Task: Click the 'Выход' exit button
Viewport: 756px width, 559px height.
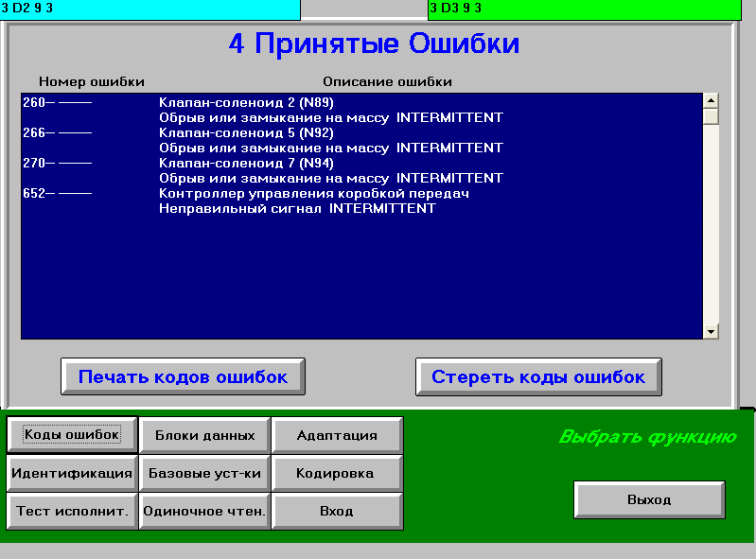Action: (x=649, y=499)
